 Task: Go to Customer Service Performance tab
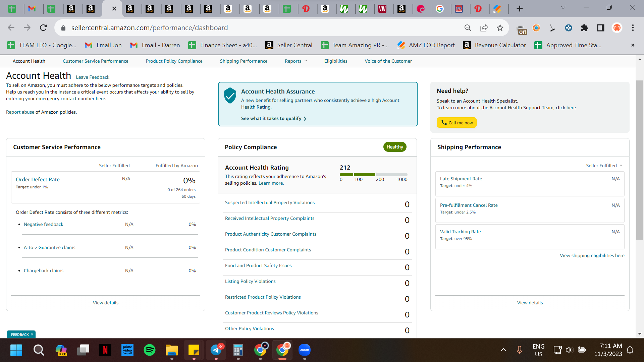click(96, 61)
